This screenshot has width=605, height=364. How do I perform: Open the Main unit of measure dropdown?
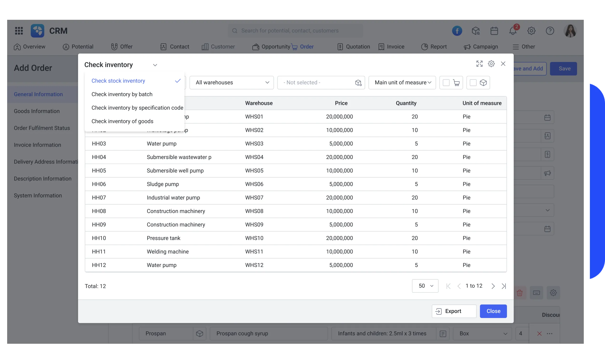(x=402, y=82)
